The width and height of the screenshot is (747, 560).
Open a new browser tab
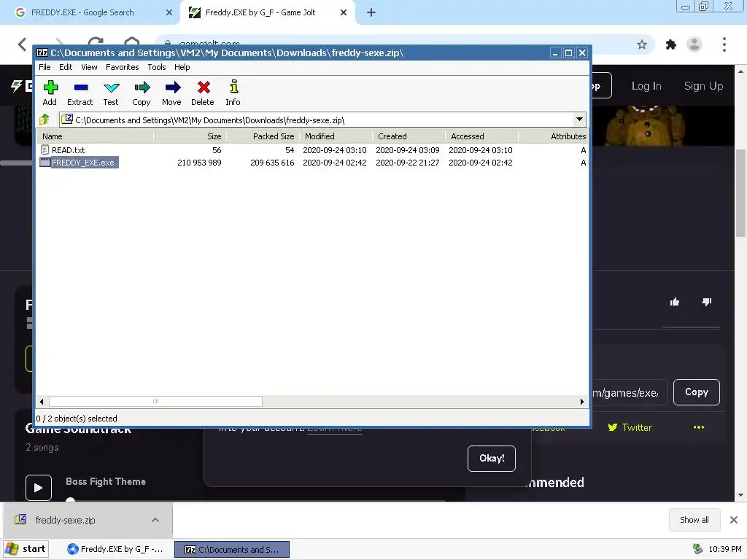pyautogui.click(x=371, y=13)
